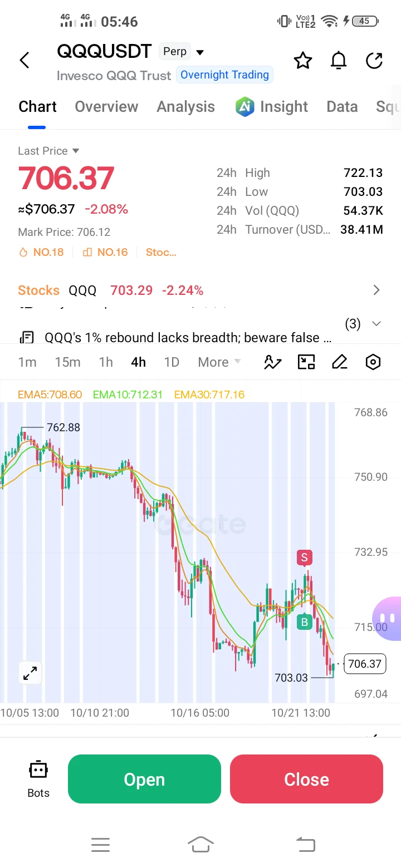The image size is (401, 868).
Task: Open price alert bell icon
Action: [339, 60]
